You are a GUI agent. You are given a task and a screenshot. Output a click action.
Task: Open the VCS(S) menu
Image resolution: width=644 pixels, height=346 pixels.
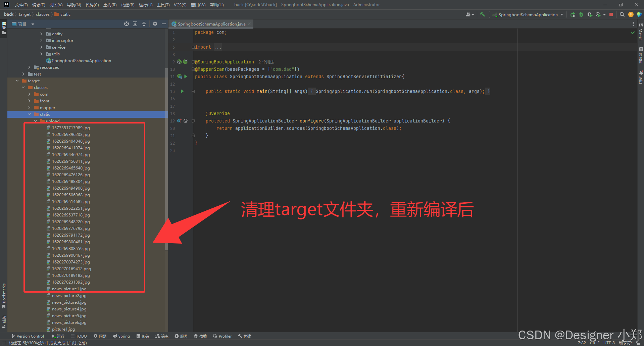tap(180, 5)
